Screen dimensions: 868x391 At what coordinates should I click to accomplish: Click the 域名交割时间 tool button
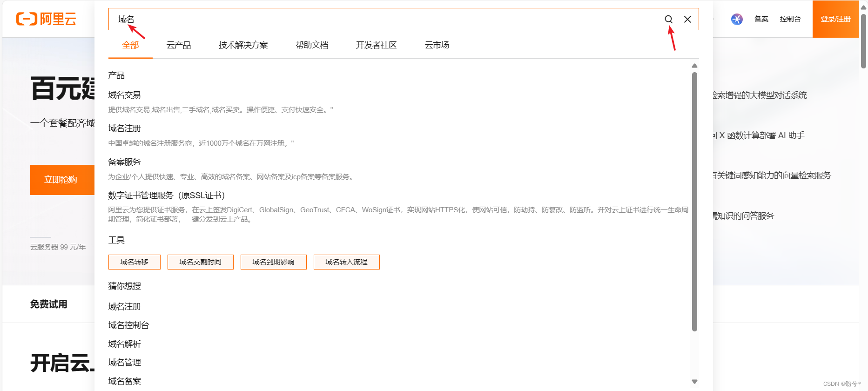click(x=201, y=262)
